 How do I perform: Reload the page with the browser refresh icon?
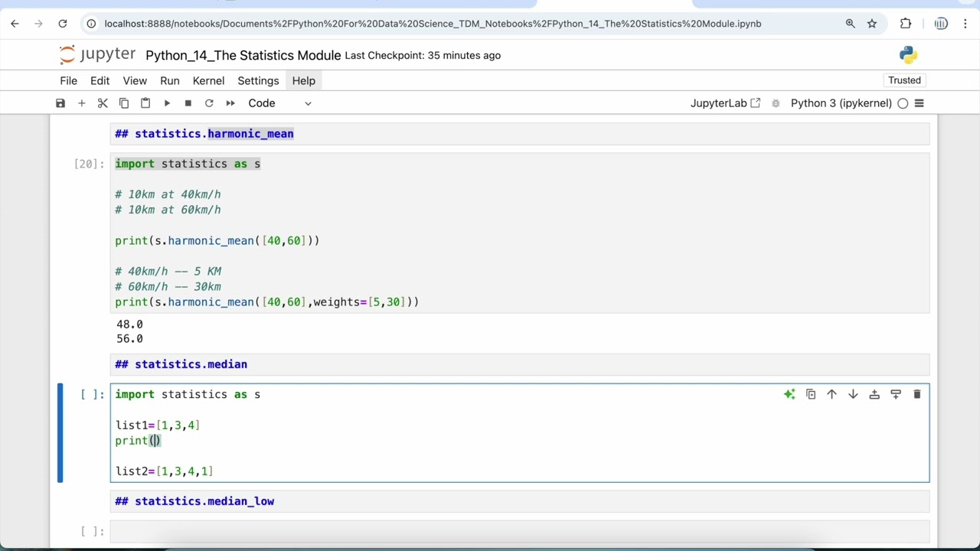pyautogui.click(x=63, y=24)
